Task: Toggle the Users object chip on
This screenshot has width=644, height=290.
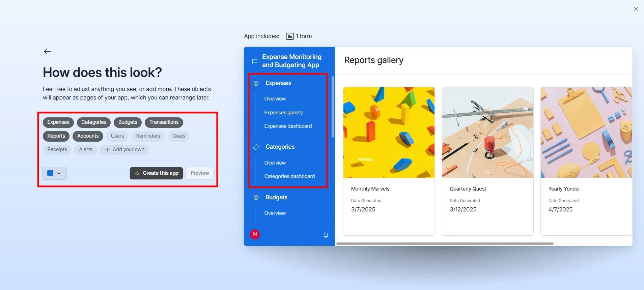Action: (x=117, y=136)
